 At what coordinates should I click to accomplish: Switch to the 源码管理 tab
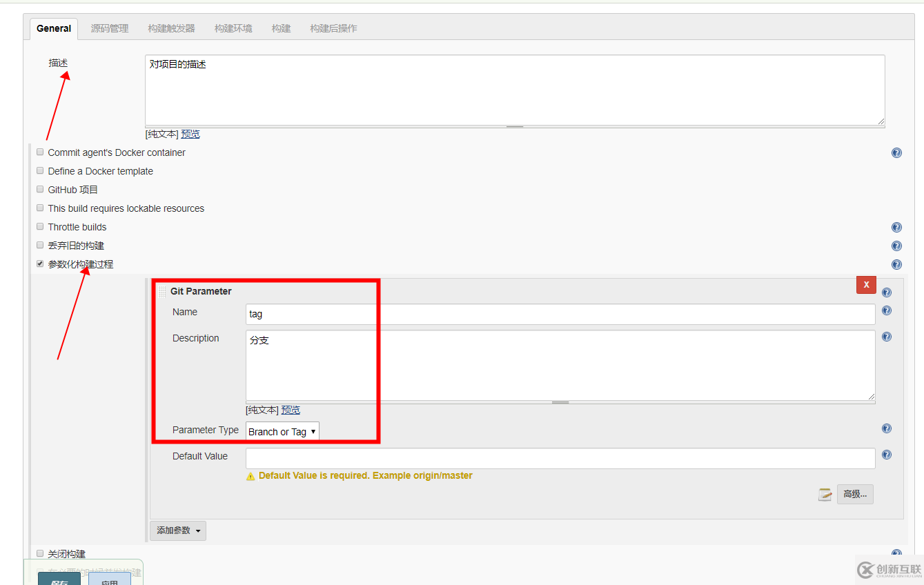[x=109, y=28]
